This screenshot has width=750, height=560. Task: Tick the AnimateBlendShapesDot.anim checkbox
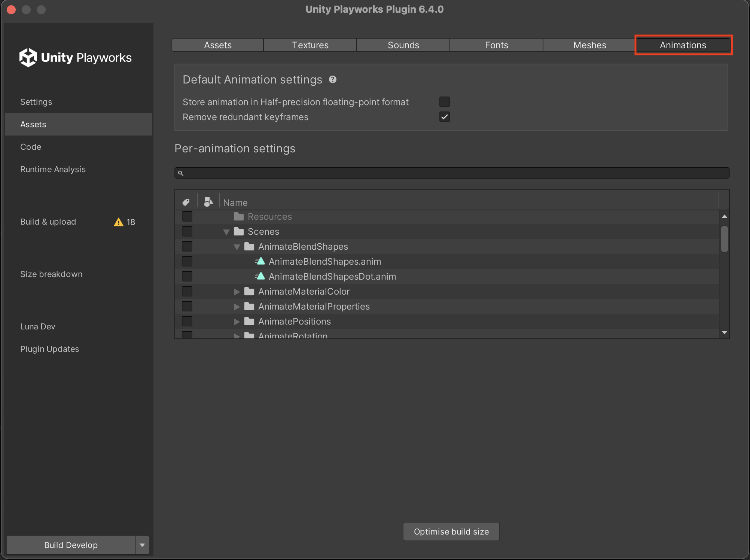tap(187, 276)
